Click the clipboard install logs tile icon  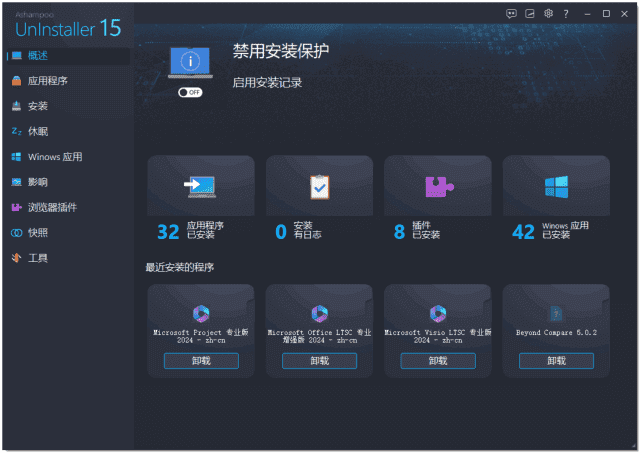[319, 186]
